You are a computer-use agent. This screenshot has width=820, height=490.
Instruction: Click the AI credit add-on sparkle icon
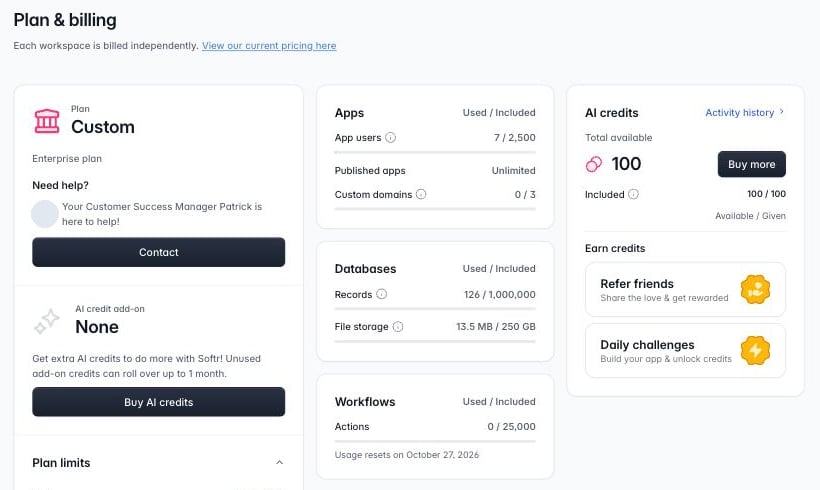[x=47, y=321]
